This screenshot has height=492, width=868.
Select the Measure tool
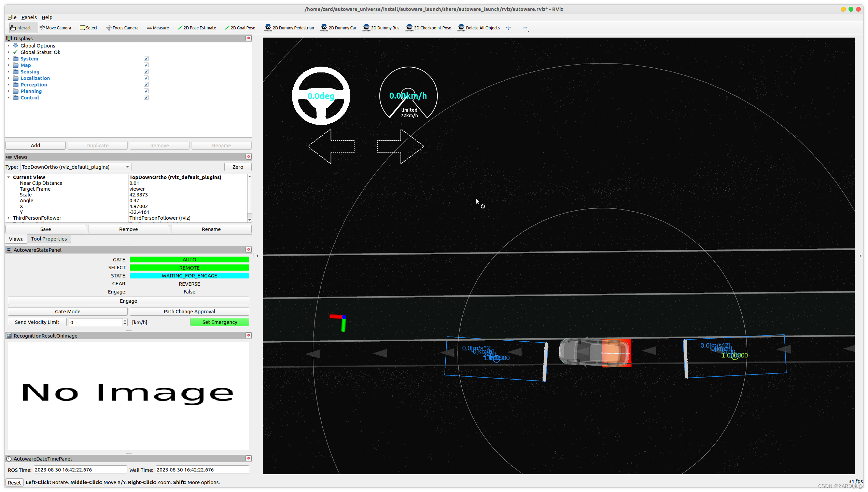pos(158,28)
